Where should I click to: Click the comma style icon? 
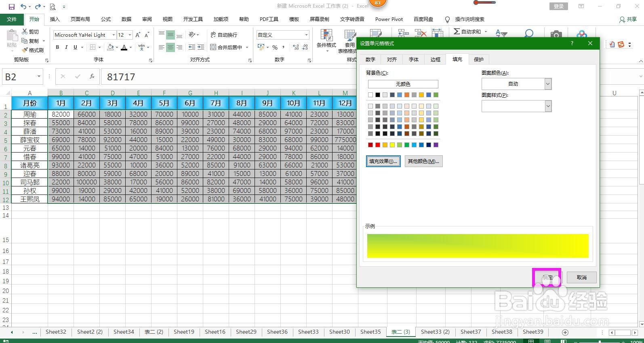284,47
